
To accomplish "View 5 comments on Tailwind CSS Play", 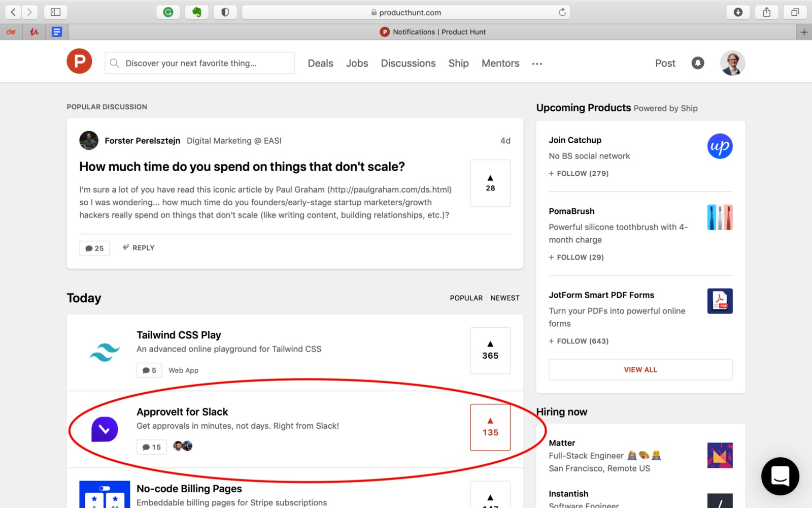I will click(x=149, y=370).
